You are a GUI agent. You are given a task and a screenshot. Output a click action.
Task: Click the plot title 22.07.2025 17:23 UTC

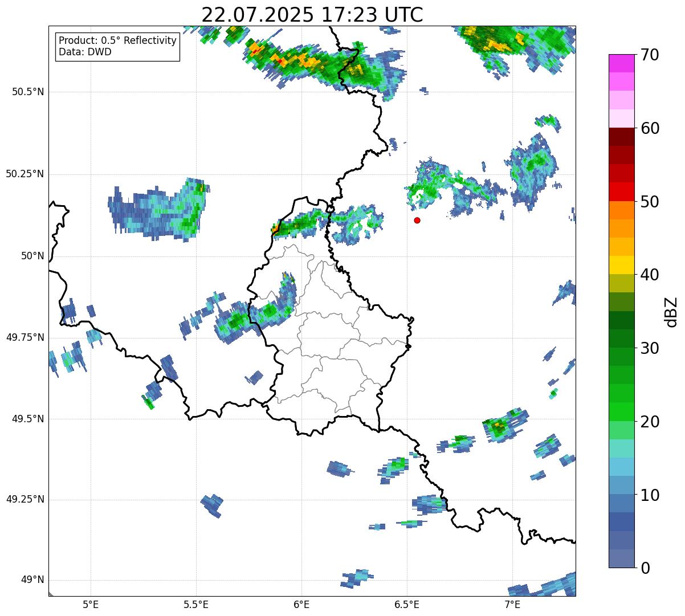pos(312,15)
